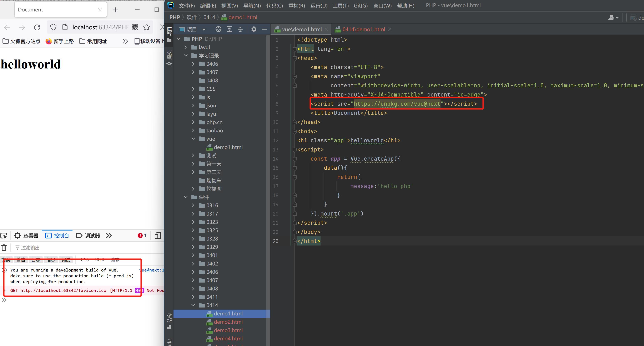This screenshot has width=644, height=346.
Task: Toggle the 日志 console filter
Action: tap(36, 260)
